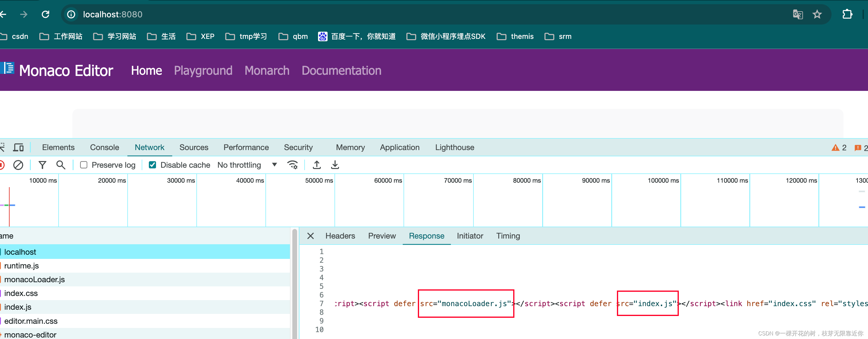The width and height of the screenshot is (868, 339).
Task: Open the Performance tab
Action: tap(246, 147)
